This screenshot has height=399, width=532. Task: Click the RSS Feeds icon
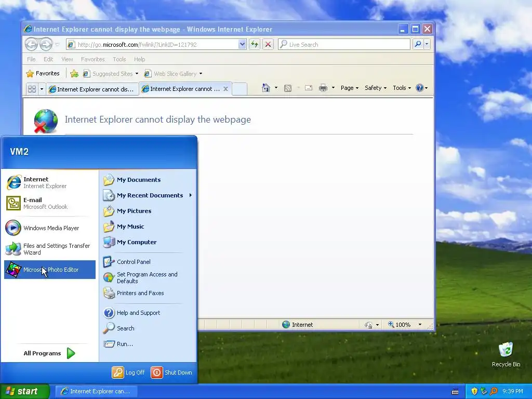point(288,88)
